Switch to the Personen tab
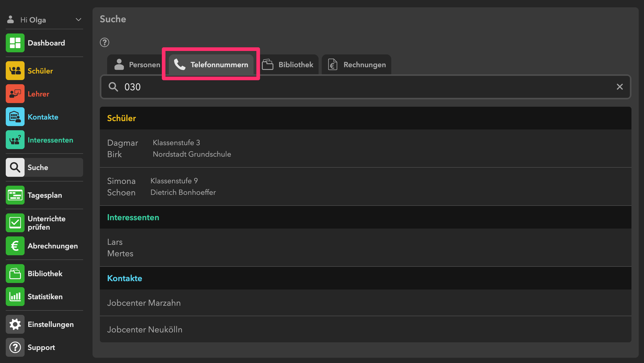644x363 pixels. [137, 65]
